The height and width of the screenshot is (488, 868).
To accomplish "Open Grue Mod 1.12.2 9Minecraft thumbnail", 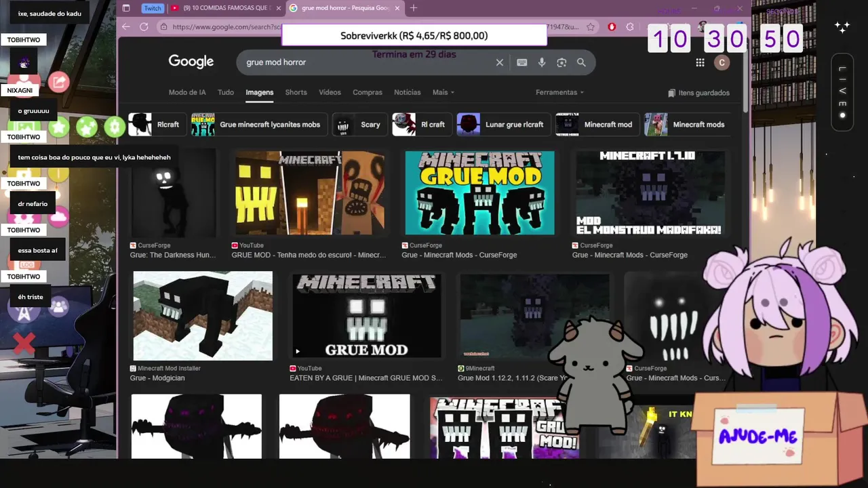I will [534, 316].
